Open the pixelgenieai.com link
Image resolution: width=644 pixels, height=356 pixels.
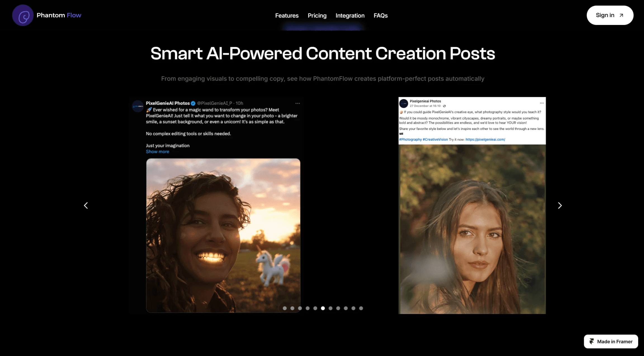point(485,139)
